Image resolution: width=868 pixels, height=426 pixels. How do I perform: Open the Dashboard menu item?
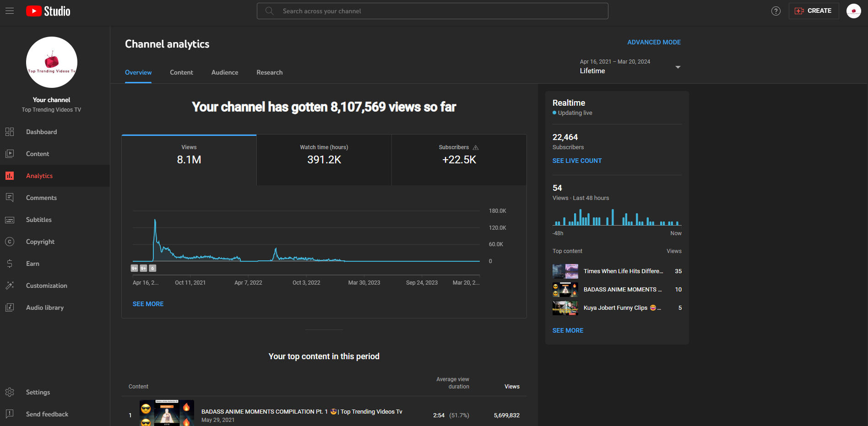tap(55, 132)
